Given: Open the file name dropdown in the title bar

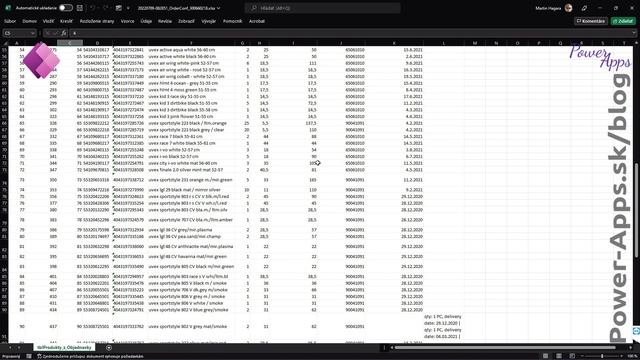Looking at the screenshot, I should 219,8.
